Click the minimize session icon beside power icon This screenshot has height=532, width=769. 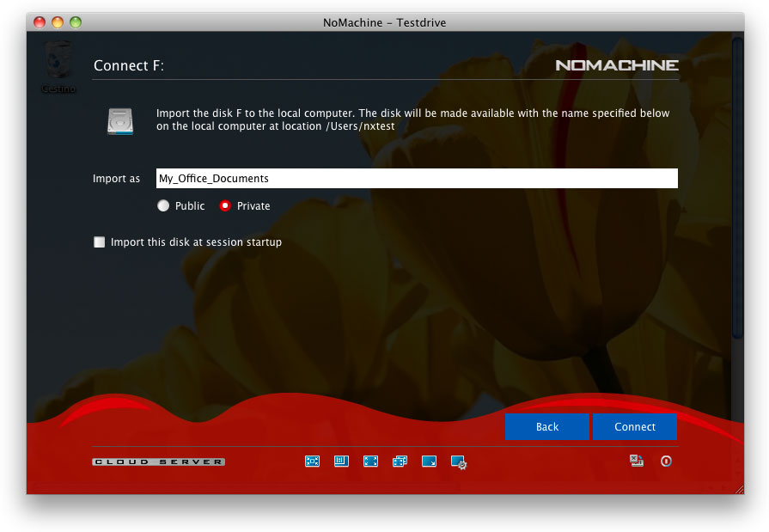pyautogui.click(x=637, y=462)
